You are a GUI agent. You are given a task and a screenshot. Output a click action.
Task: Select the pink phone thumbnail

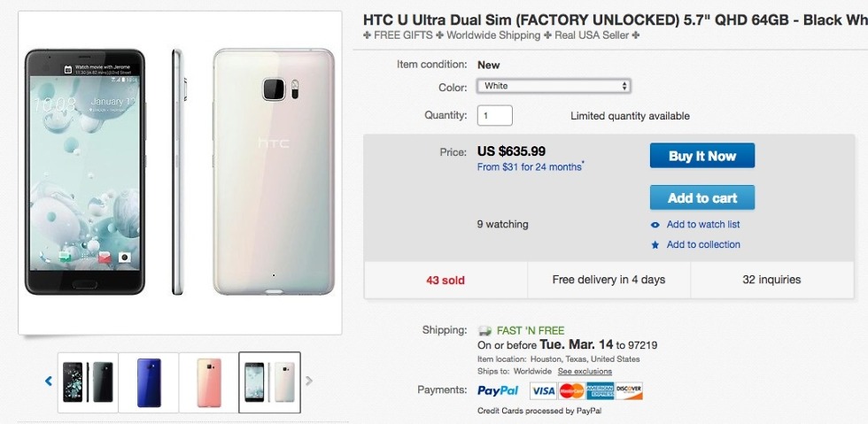coord(209,382)
